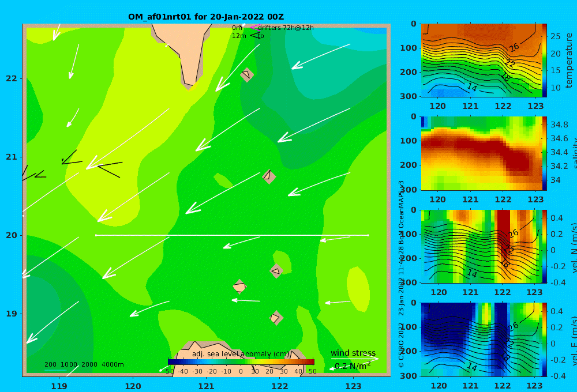Click the sea level anomaly colorbar
This screenshot has height=392, width=577.
[x=241, y=362]
